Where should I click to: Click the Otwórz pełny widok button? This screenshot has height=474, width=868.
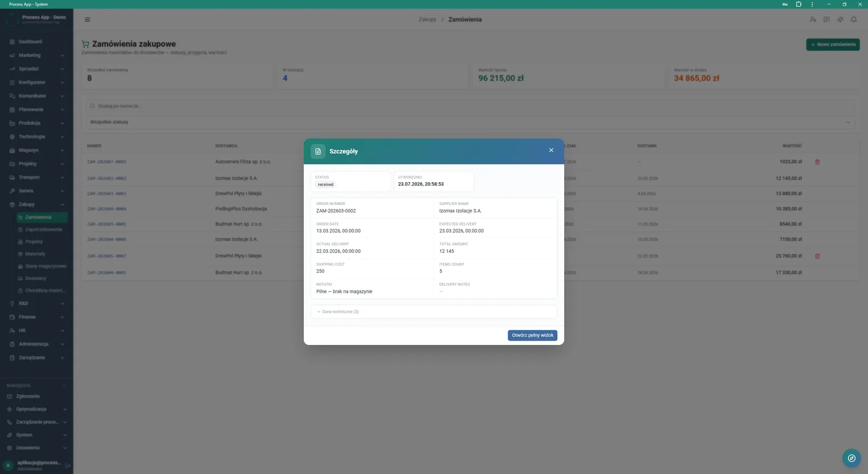tap(533, 335)
